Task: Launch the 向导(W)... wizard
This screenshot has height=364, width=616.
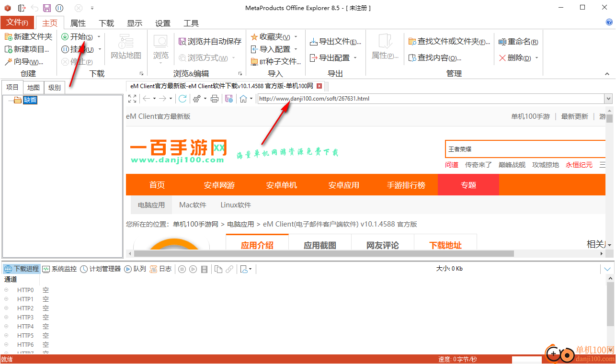Action: [23, 62]
